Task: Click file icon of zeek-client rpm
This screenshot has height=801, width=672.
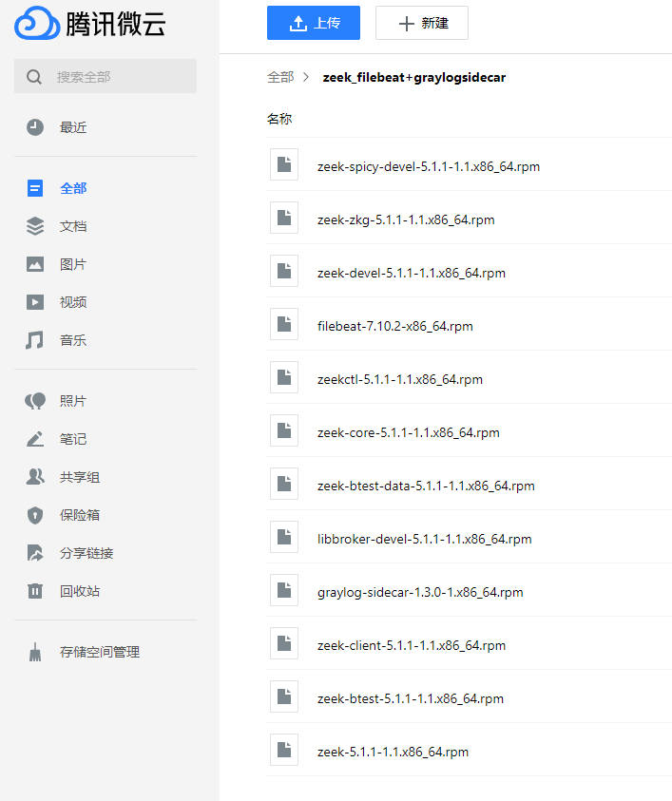Action: (284, 643)
